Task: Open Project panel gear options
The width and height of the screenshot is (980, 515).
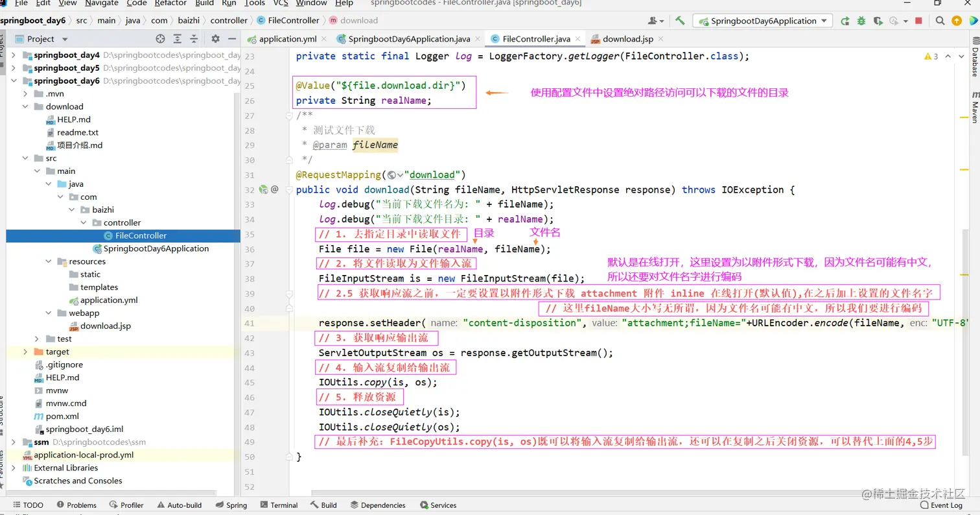Action: tap(216, 39)
